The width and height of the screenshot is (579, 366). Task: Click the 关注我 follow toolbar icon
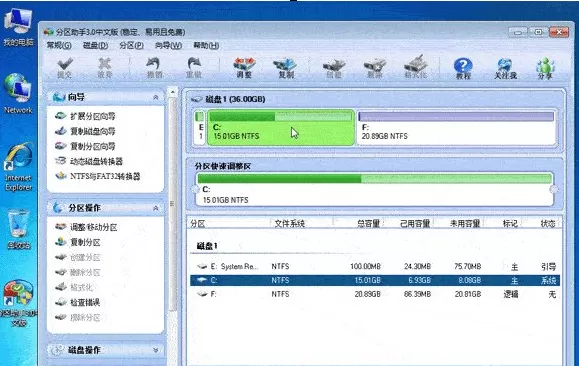tap(505, 68)
